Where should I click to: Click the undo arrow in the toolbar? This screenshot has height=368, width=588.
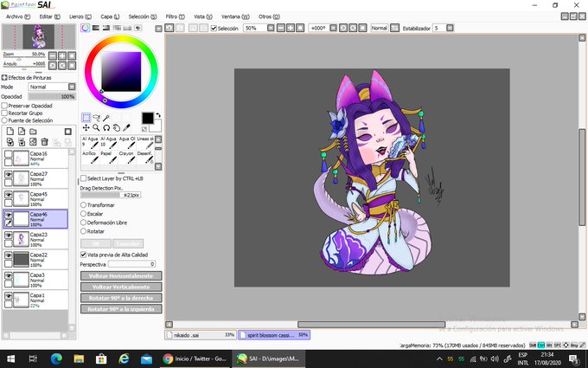169,28
